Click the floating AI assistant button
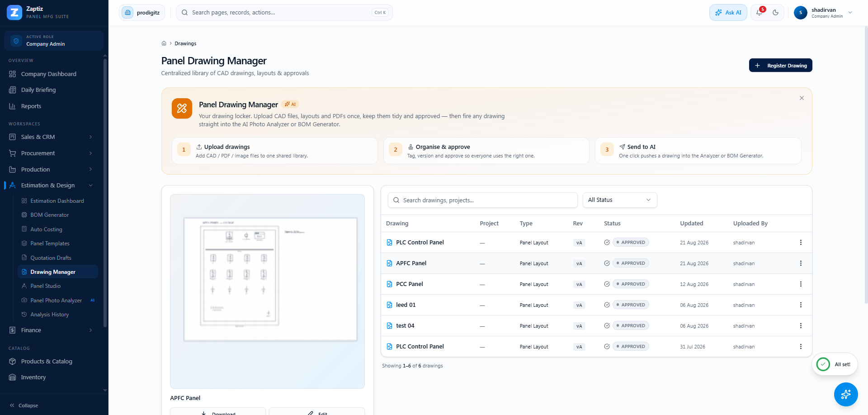This screenshot has height=415, width=868. point(846,394)
